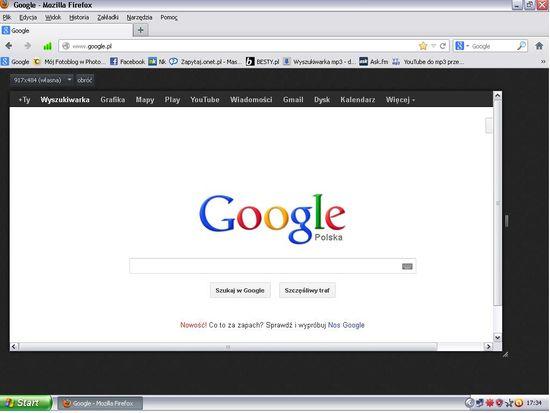550x413 pixels.
Task: Open Grafika in Google bar
Action: click(x=113, y=100)
